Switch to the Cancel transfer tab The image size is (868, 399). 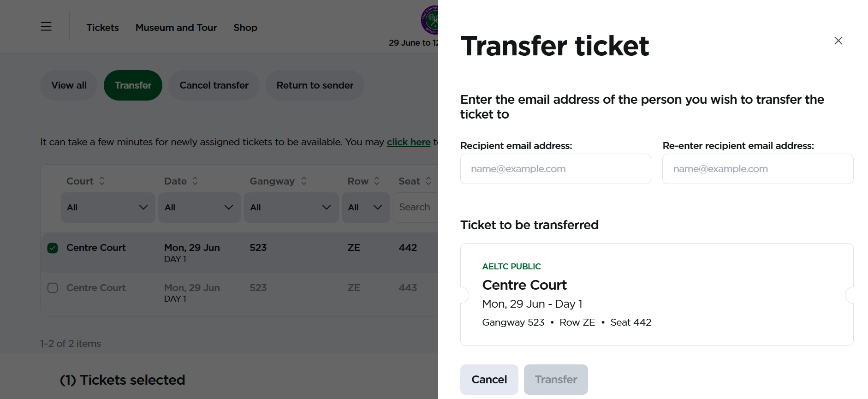[214, 85]
